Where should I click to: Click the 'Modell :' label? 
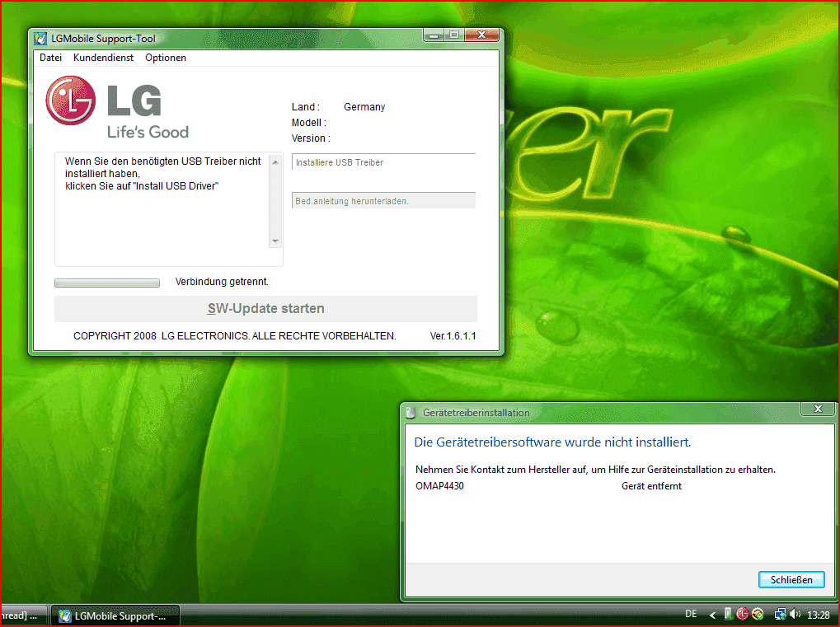(308, 123)
